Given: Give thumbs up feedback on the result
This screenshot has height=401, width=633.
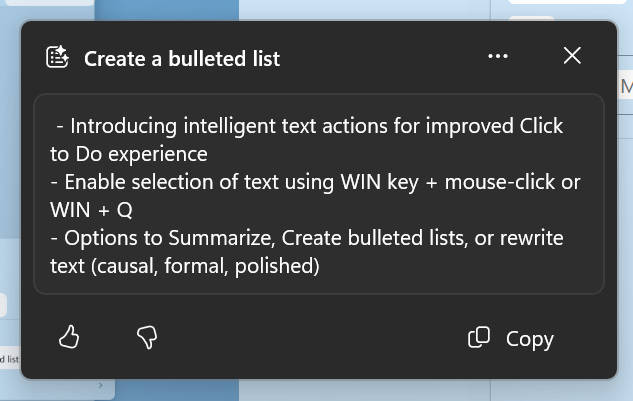Looking at the screenshot, I should 69,338.
